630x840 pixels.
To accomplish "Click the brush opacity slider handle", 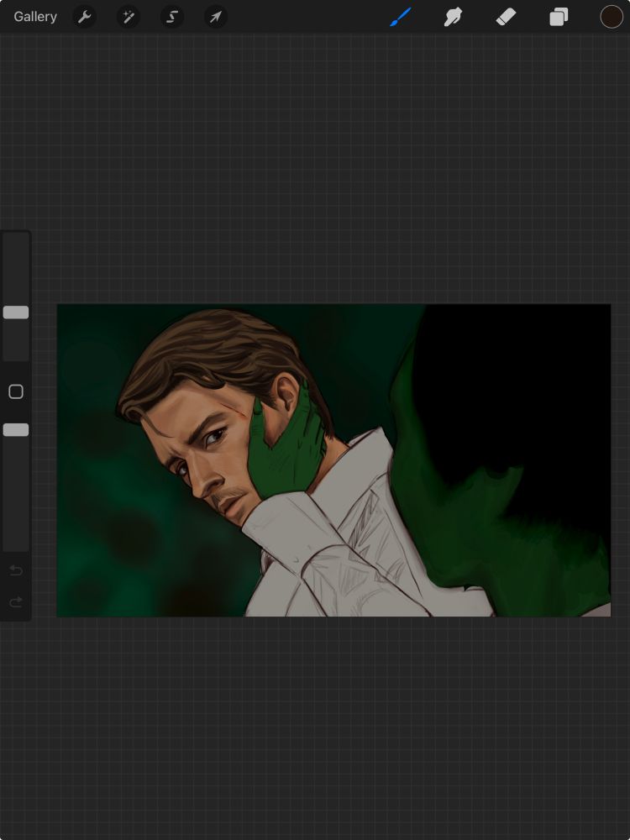I will tap(16, 429).
